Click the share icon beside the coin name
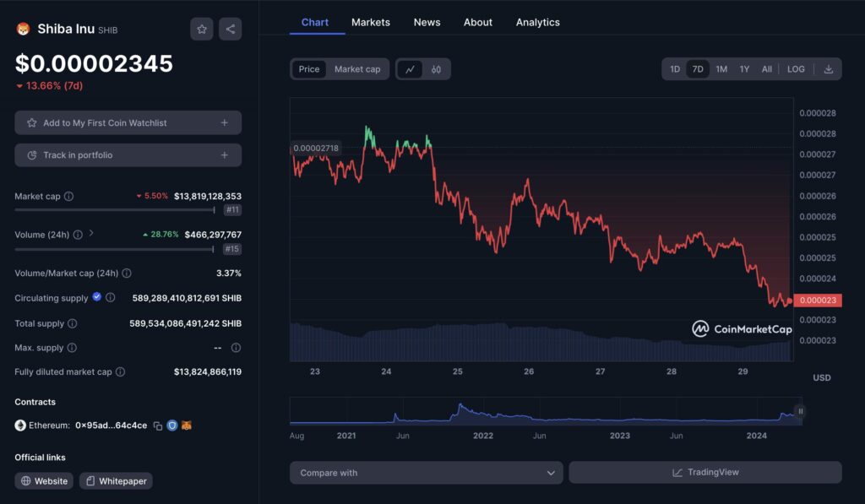The image size is (865, 504). coord(230,29)
